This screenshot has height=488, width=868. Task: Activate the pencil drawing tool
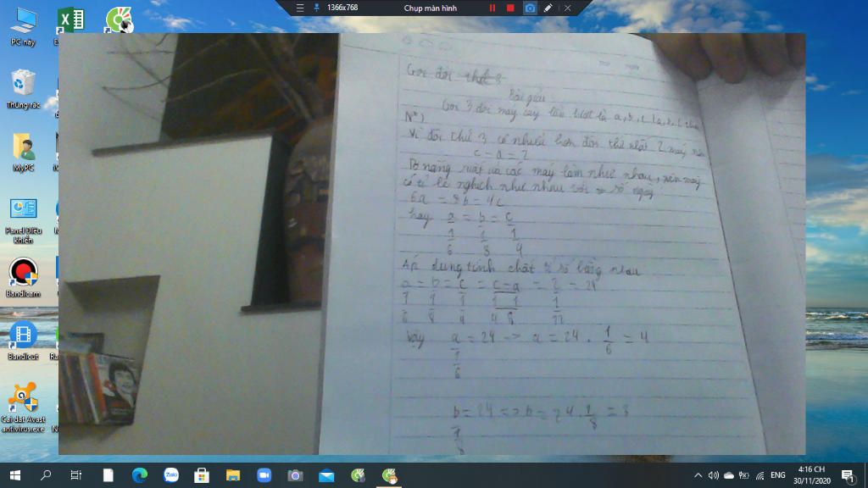point(548,8)
